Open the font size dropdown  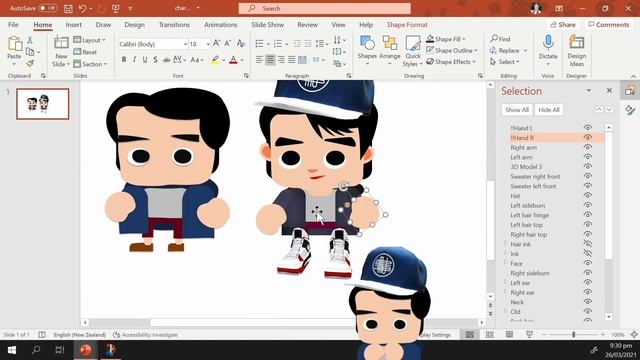pyautogui.click(x=208, y=44)
